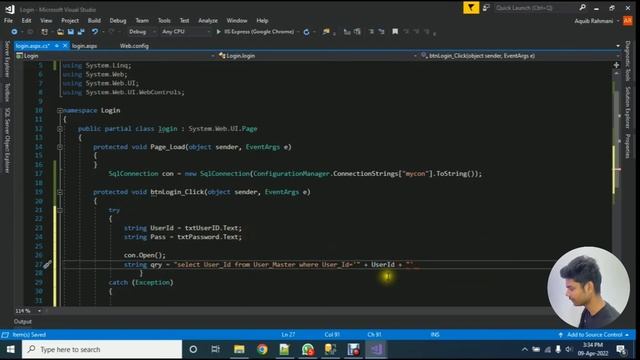
Task: Click the Navigate Backward toolbar icon
Action: pyautogui.click(x=14, y=31)
